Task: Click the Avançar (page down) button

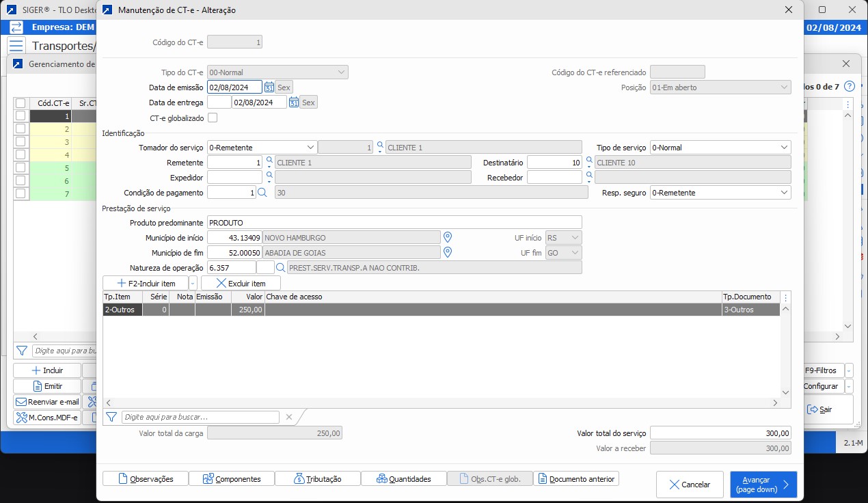Action: coord(763,485)
